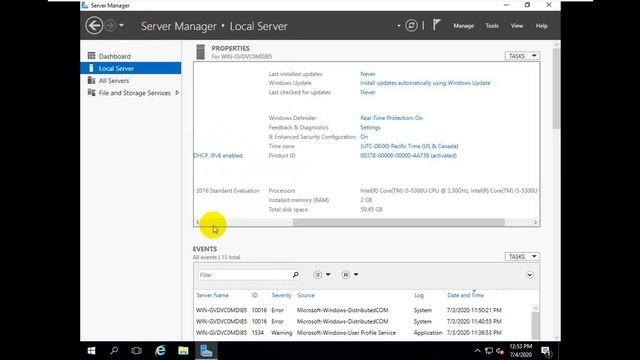Sort events by Severity column
Image resolution: width=640 pixels, height=360 pixels.
[x=282, y=295]
